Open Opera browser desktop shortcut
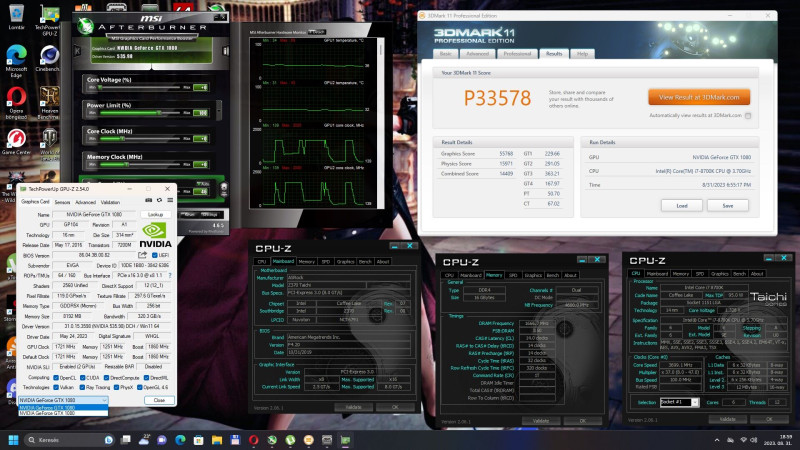This screenshot has width=800, height=450. (x=16, y=103)
